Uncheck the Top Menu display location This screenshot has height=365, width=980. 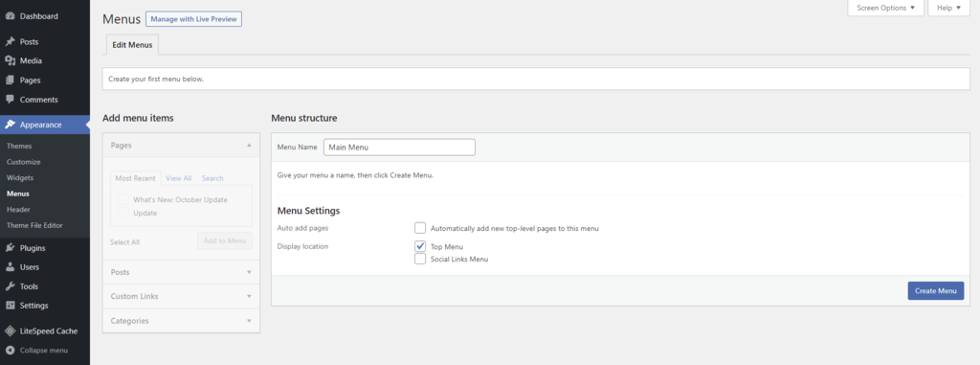click(x=420, y=246)
